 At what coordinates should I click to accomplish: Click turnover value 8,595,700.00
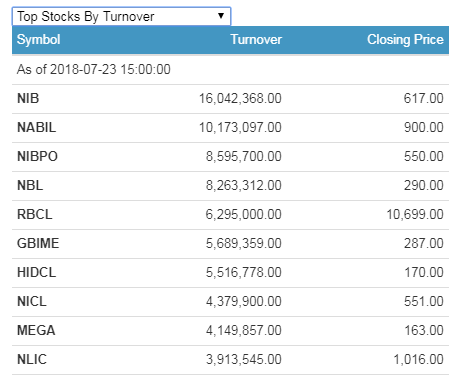coord(244,156)
